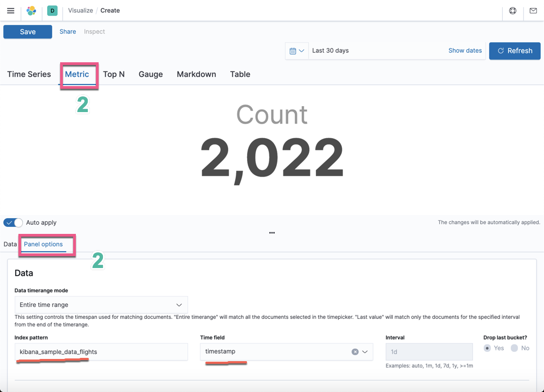Screen dimensions: 544x392
Task: Click the Kibana home logo
Action: [31, 10]
